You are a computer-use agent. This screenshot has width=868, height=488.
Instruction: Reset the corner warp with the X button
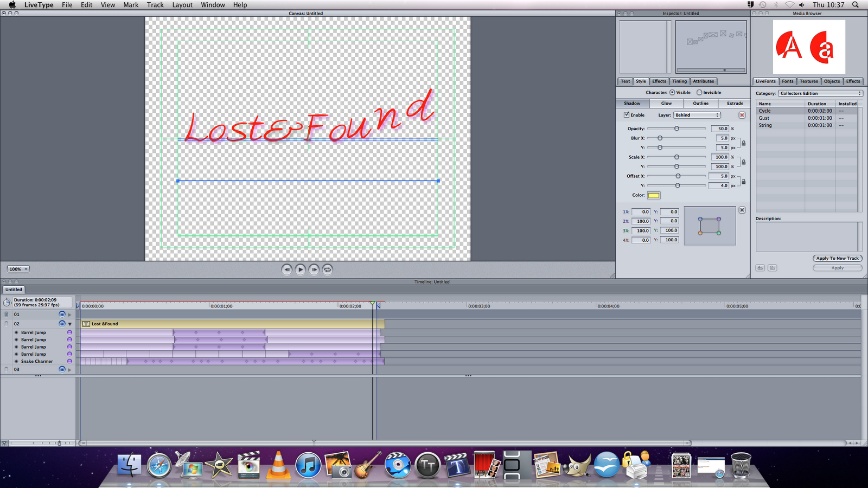tap(742, 210)
